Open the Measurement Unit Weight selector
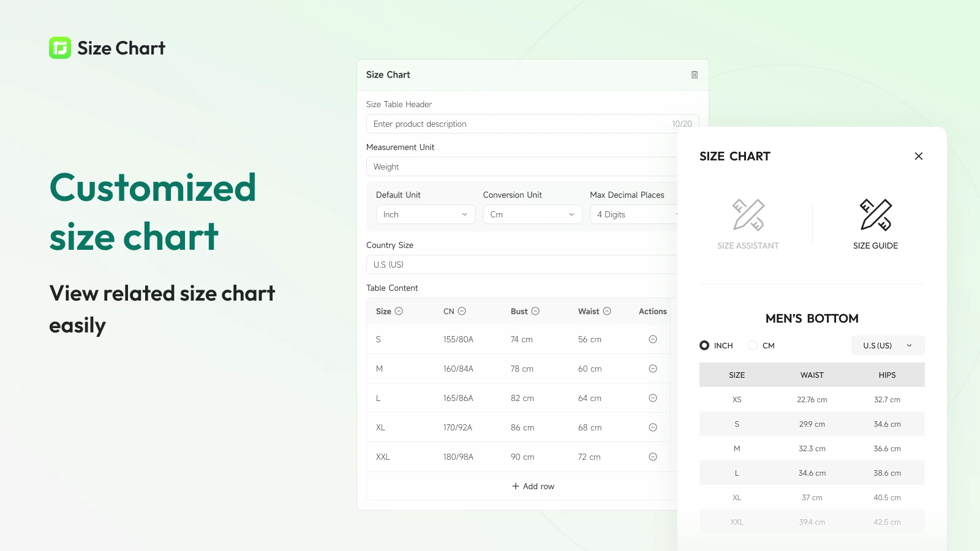 tap(522, 167)
